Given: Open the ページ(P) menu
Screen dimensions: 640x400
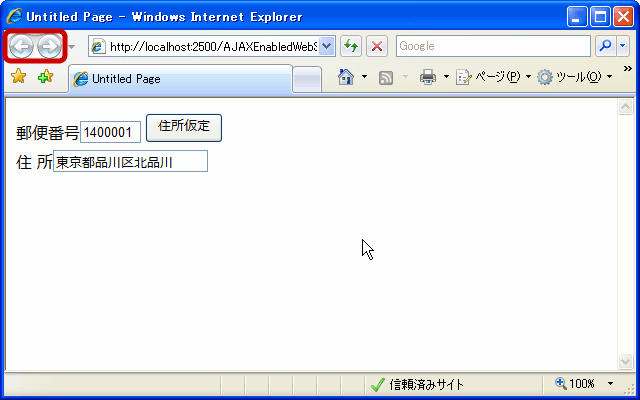Looking at the screenshot, I should pos(493,77).
